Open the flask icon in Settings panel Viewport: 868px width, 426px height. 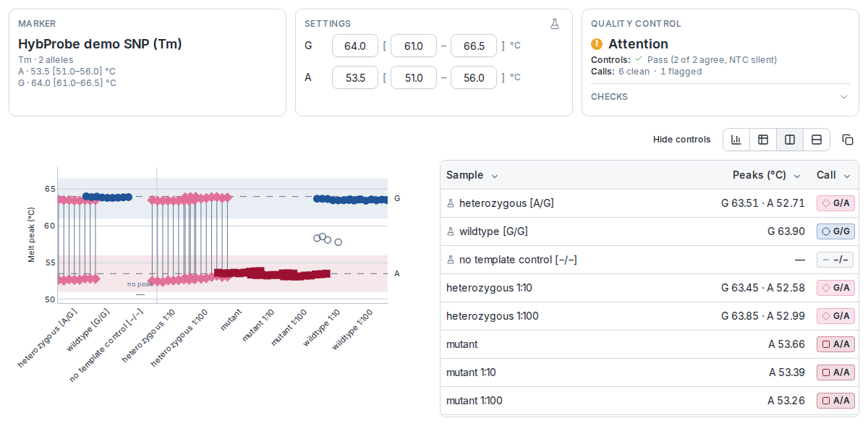tap(555, 24)
